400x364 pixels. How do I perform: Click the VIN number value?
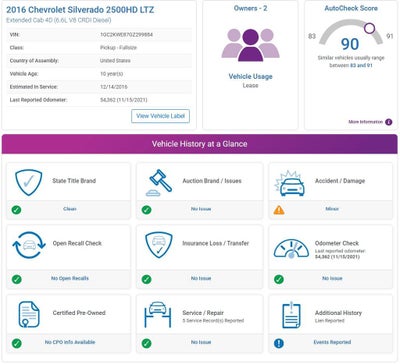[126, 35]
